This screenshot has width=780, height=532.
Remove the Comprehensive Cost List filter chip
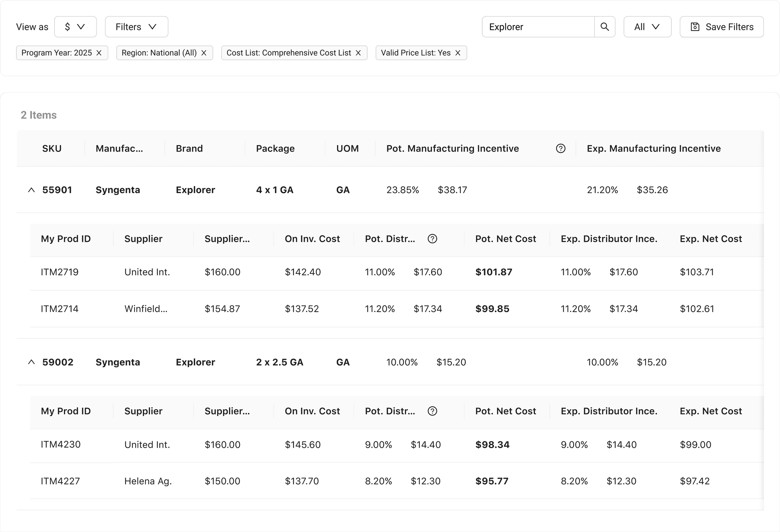pos(358,53)
